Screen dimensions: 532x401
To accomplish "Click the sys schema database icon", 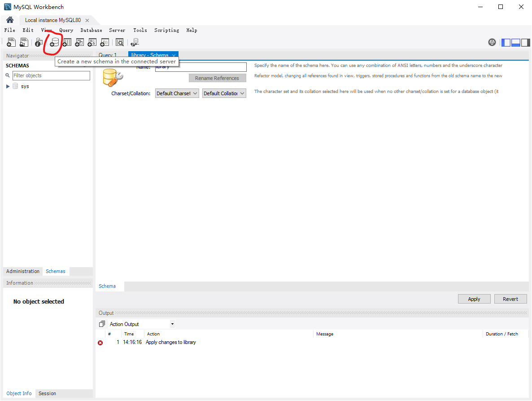I will click(15, 86).
